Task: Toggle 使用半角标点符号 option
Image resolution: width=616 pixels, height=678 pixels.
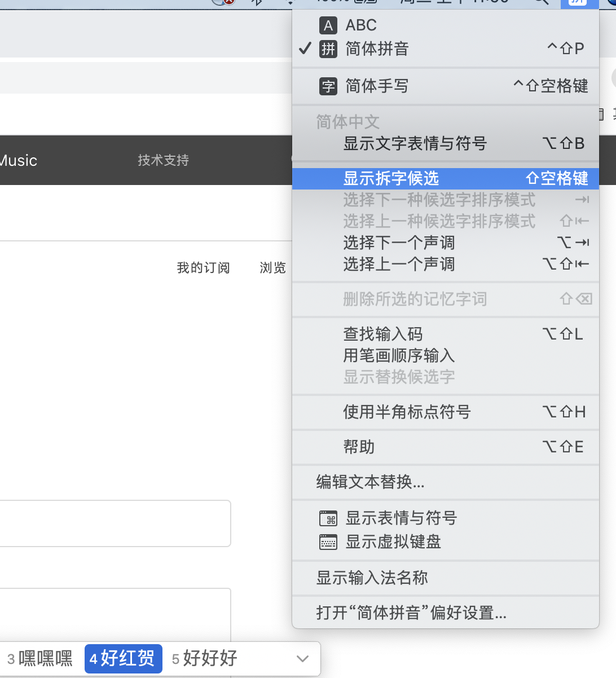Action: 407,412
